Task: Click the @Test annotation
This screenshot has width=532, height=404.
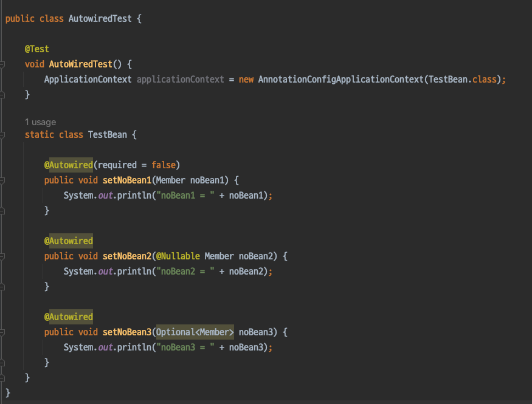Action: click(x=36, y=49)
